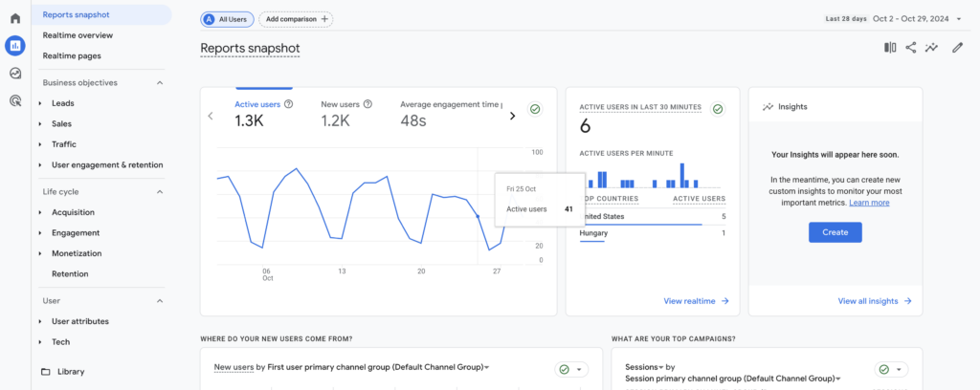Select Average engagement time metric tab
This screenshot has height=390, width=980.
tap(452, 113)
